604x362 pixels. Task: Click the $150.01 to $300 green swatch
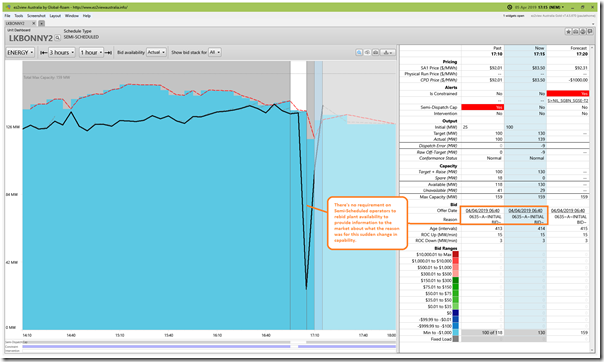point(455,280)
